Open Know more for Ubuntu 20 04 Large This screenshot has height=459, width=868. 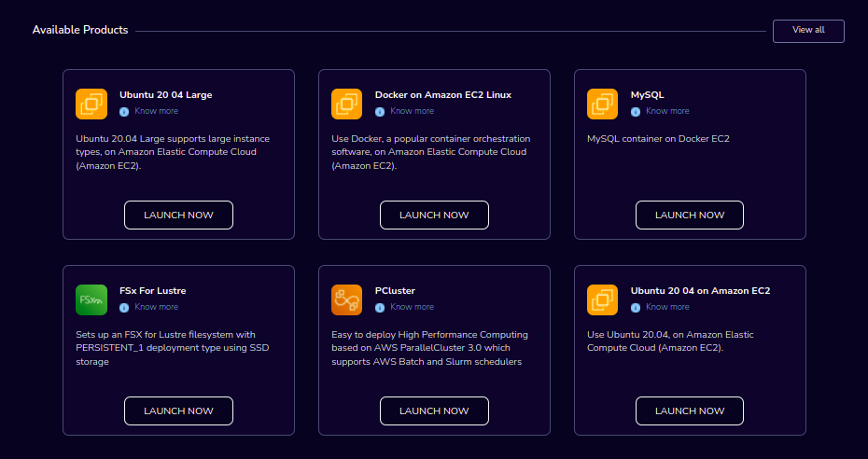[156, 111]
